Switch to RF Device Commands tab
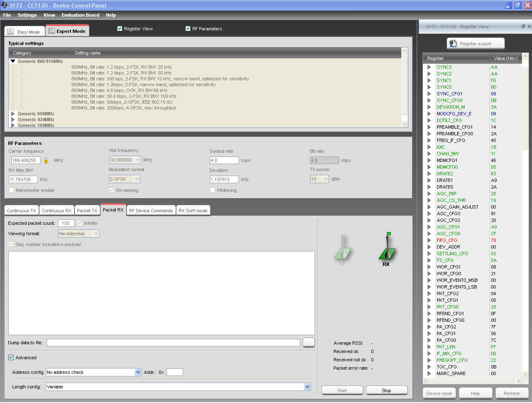This screenshot has height=403, width=532. [x=151, y=211]
